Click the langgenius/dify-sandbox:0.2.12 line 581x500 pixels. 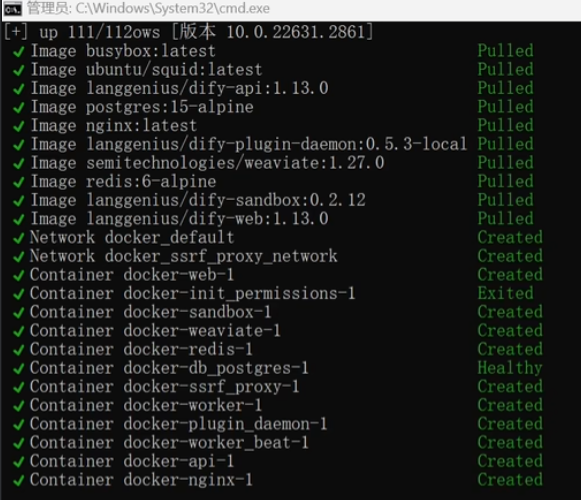[x=198, y=200]
